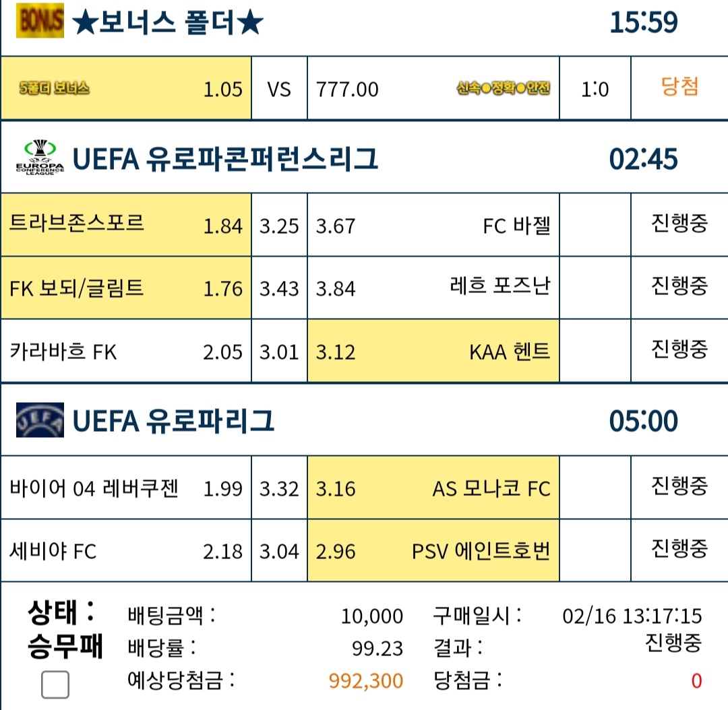Click the 예상당첨금 amount 992,300
Image resolution: width=728 pixels, height=710 pixels.
(x=366, y=681)
